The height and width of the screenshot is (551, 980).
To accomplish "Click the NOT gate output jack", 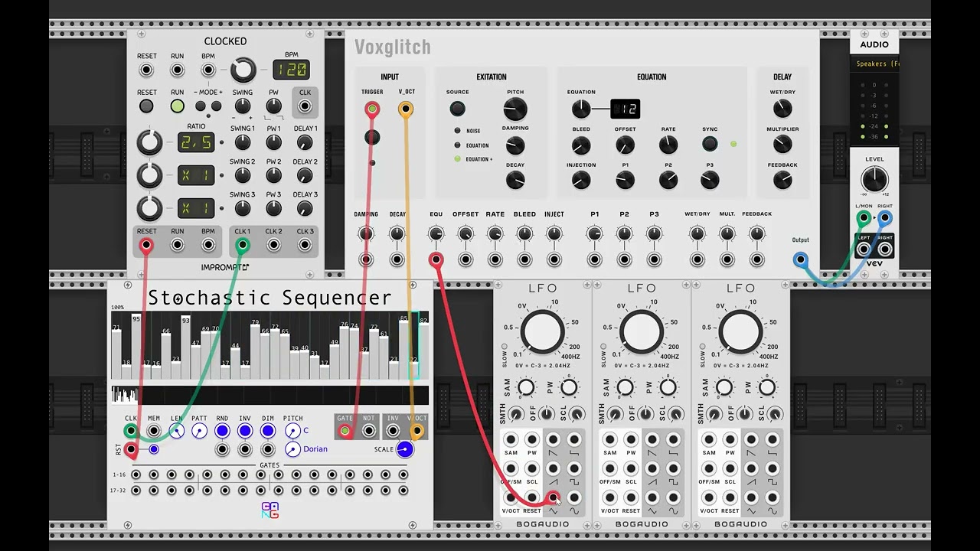I will (369, 431).
